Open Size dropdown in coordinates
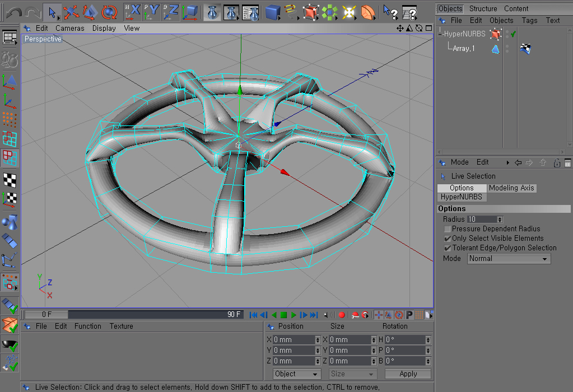 [x=352, y=374]
